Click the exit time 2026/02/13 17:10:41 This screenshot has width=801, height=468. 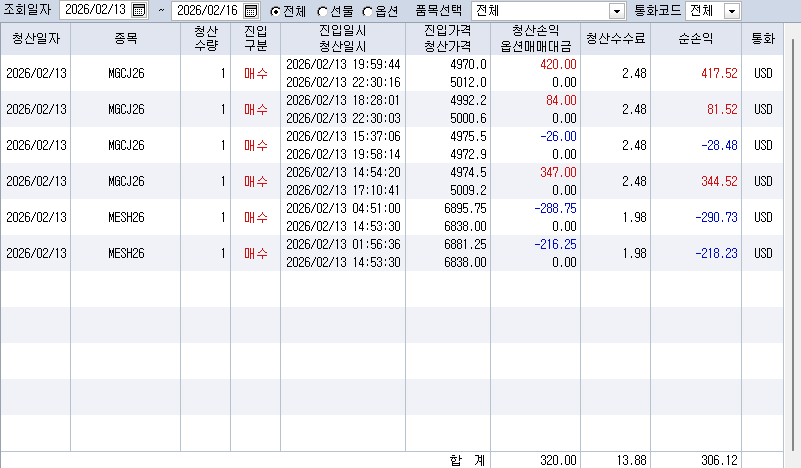pos(343,190)
